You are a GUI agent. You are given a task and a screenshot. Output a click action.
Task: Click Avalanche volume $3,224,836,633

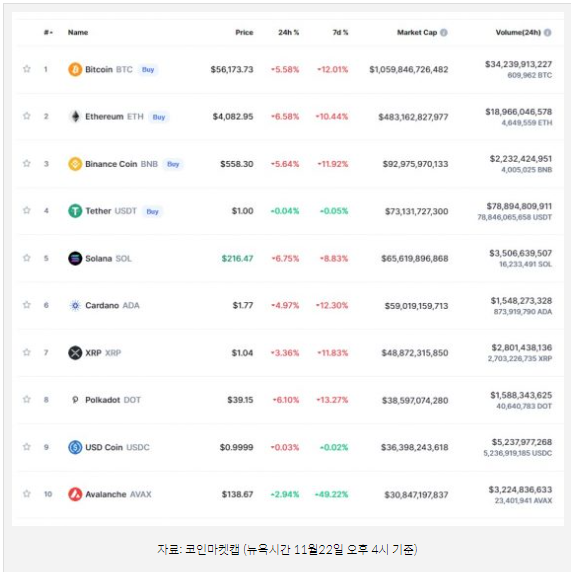(520, 490)
